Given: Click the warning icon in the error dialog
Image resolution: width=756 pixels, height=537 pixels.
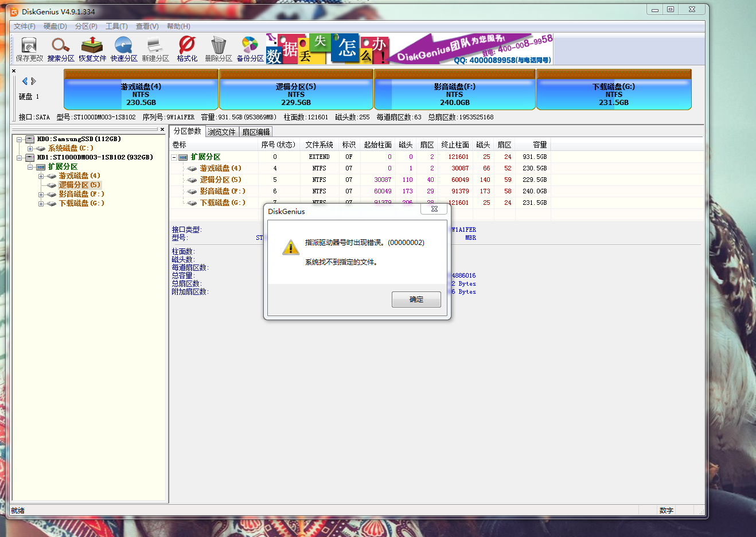Looking at the screenshot, I should [x=291, y=247].
